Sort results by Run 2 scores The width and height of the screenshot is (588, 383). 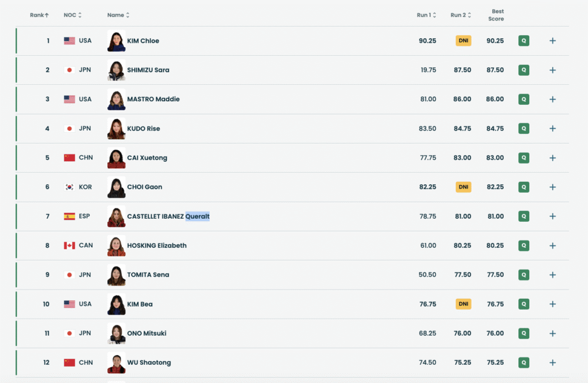coord(460,15)
